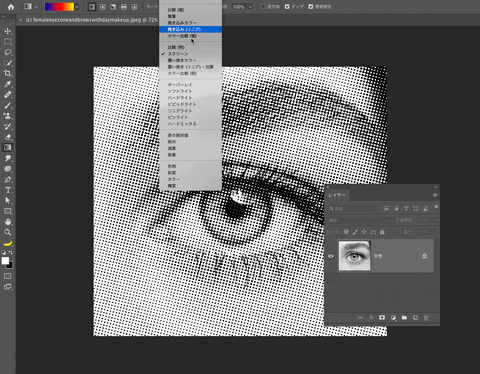Image resolution: width=480 pixels, height=374 pixels.
Task: Select the Brush tool
Action: click(8, 105)
